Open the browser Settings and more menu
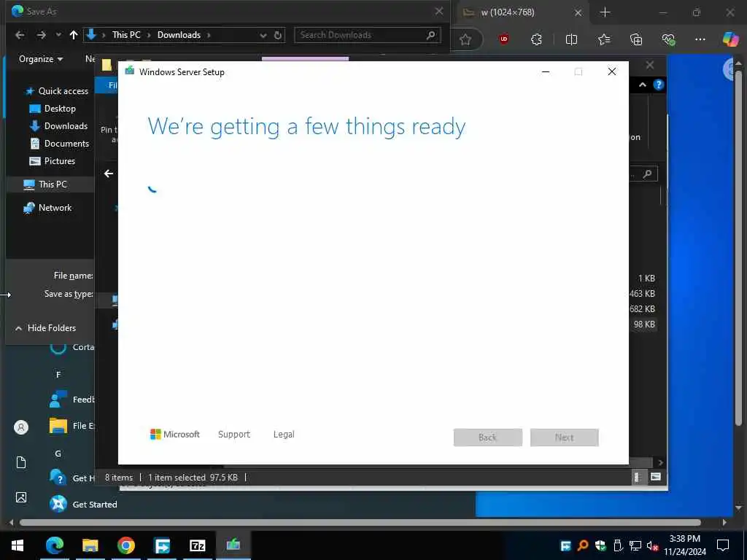This screenshot has height=560, width=747. pos(700,39)
